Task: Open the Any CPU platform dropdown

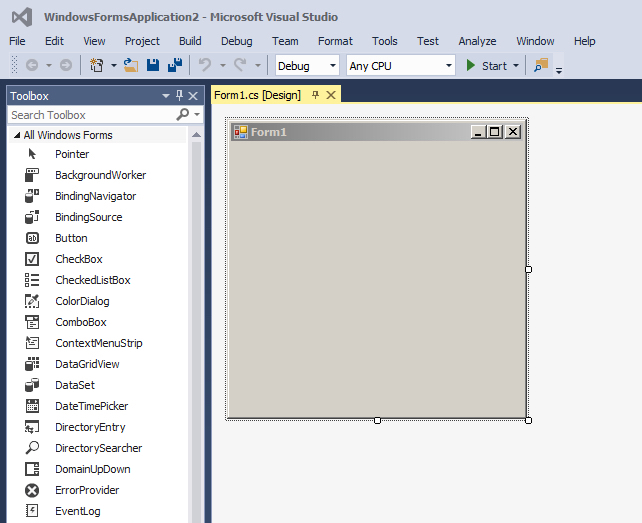Action: click(x=400, y=66)
